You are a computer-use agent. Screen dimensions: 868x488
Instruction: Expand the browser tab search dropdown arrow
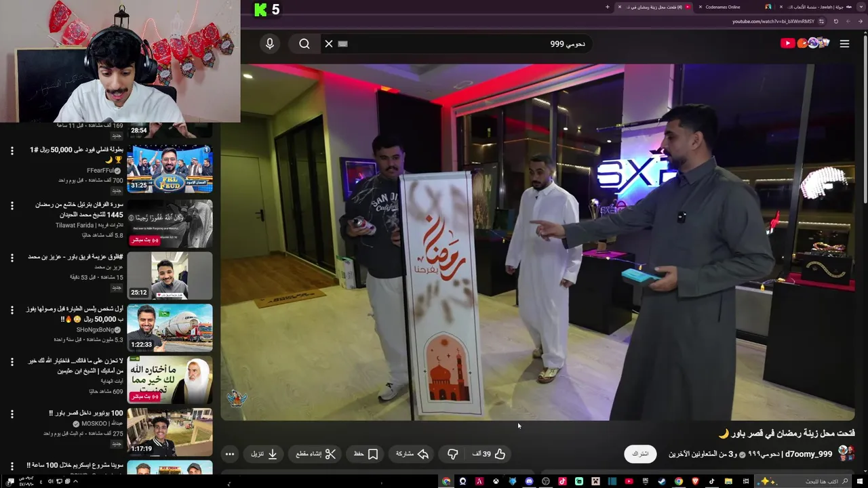(861, 7)
